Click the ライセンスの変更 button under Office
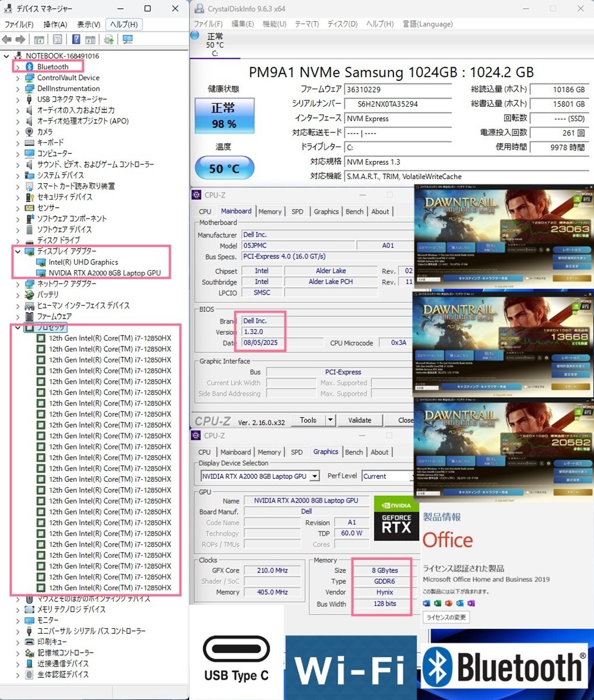 (447, 617)
